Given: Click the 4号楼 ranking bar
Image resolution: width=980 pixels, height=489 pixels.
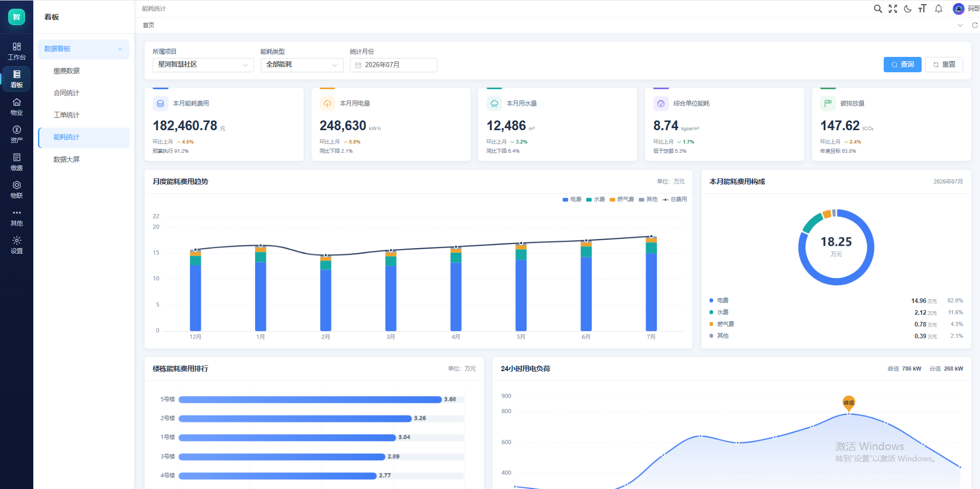Looking at the screenshot, I should tap(278, 476).
